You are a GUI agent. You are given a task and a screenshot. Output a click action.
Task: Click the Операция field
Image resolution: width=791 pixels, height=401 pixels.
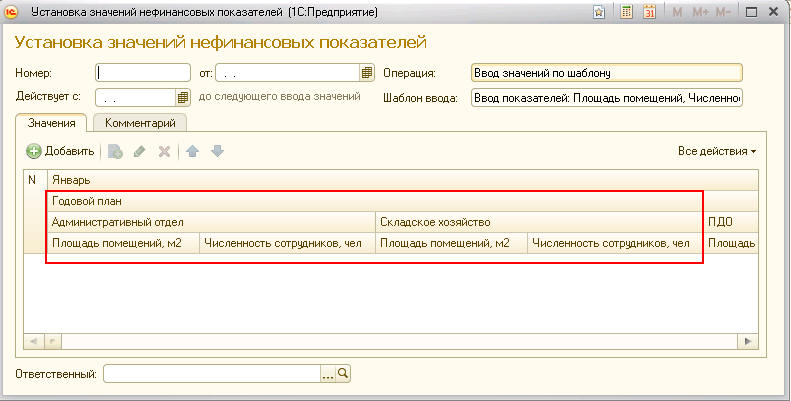[607, 73]
